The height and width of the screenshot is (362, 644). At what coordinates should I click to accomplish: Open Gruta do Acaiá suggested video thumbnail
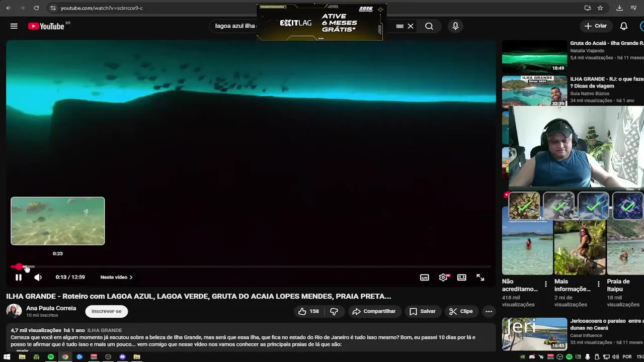coord(534,56)
